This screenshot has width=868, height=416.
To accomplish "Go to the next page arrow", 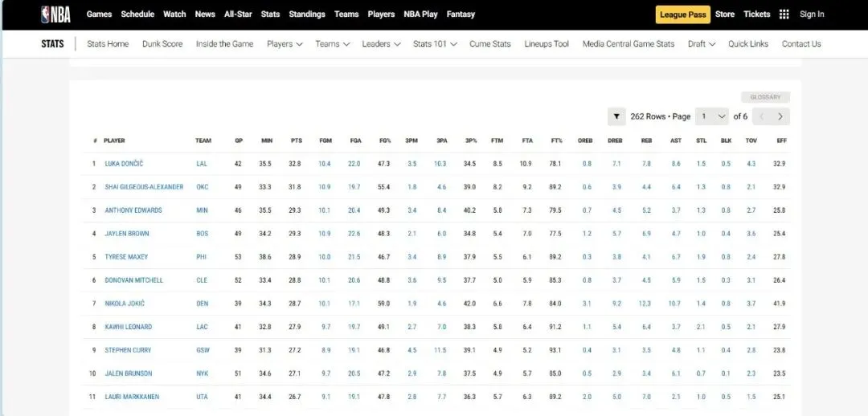I will point(780,116).
